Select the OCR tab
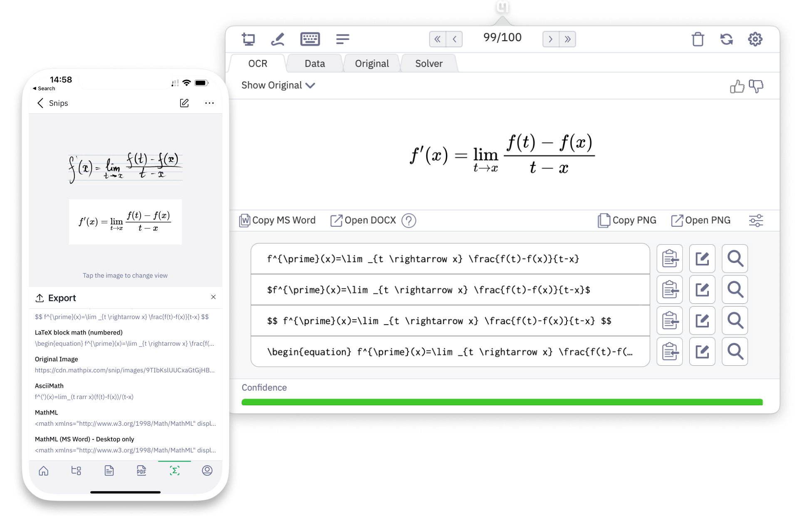Screen dimensions: 812x516 click(257, 63)
